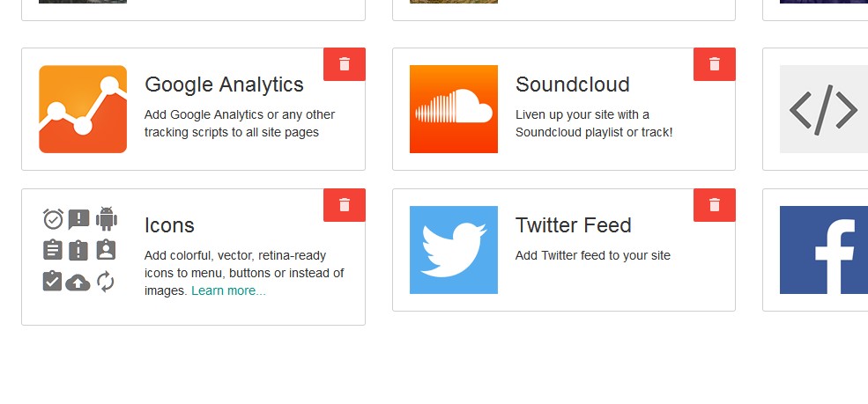The height and width of the screenshot is (404, 868).
Task: Click the Soundcloud playlist description text
Action: [594, 123]
